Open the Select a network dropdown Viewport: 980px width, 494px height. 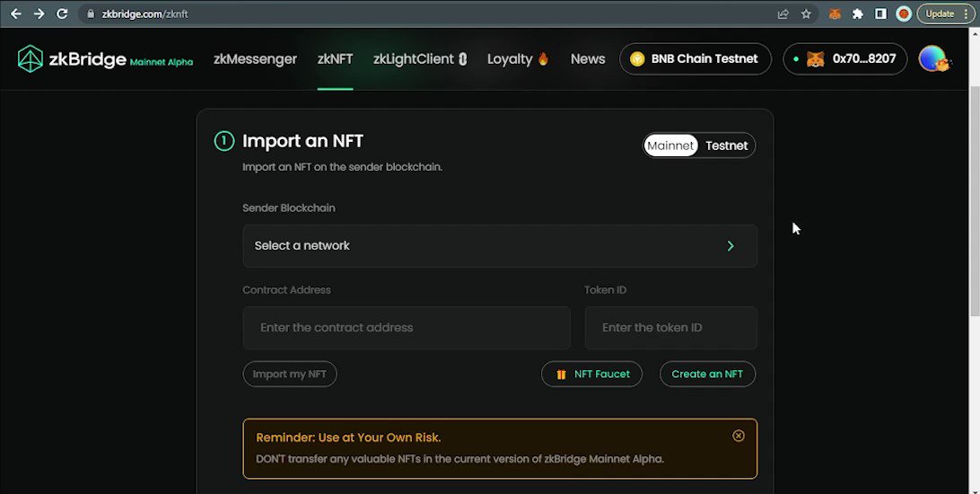500,246
